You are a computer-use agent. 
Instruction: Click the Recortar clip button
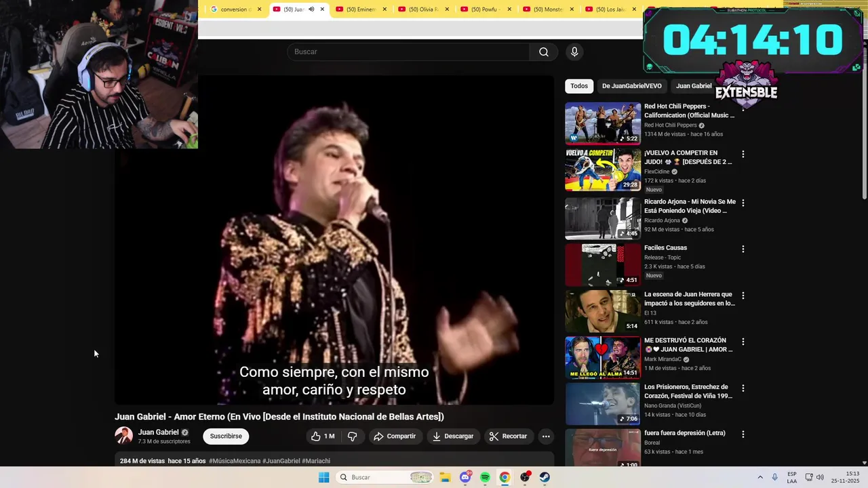pos(508,436)
